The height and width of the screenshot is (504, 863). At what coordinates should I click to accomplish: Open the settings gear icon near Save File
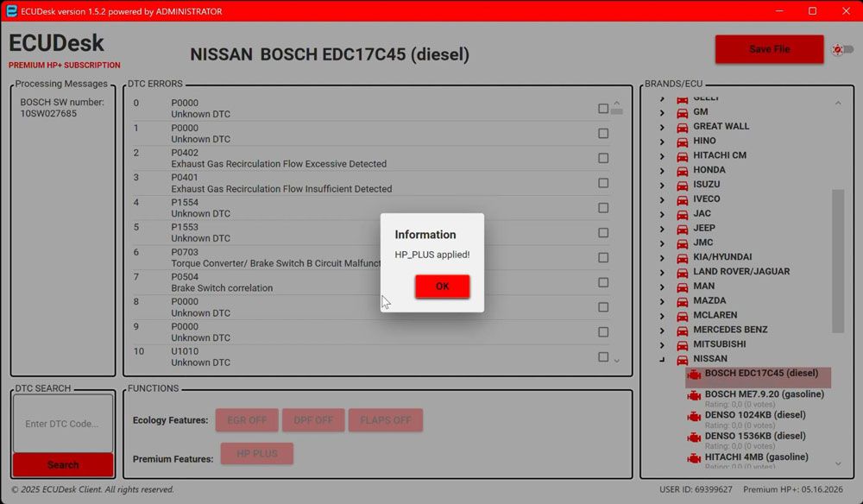pos(838,49)
